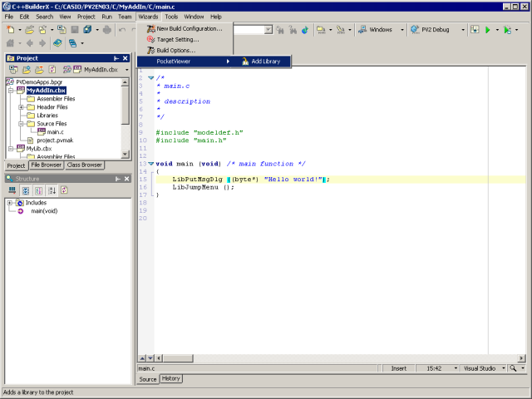Viewport: 532px width, 399px height.
Task: Click the stacked windows switcher icon
Action: click(x=72, y=43)
